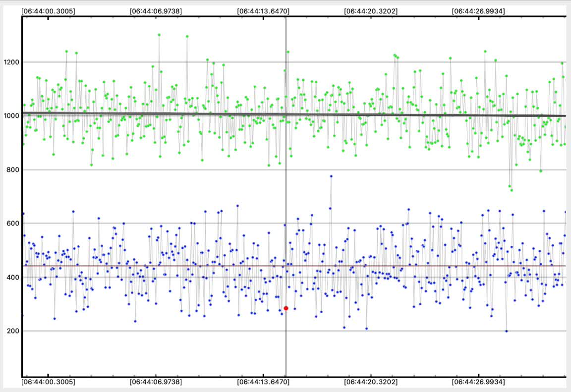
Task: Click the 1000 y-axis label
Action: pyautogui.click(x=11, y=116)
